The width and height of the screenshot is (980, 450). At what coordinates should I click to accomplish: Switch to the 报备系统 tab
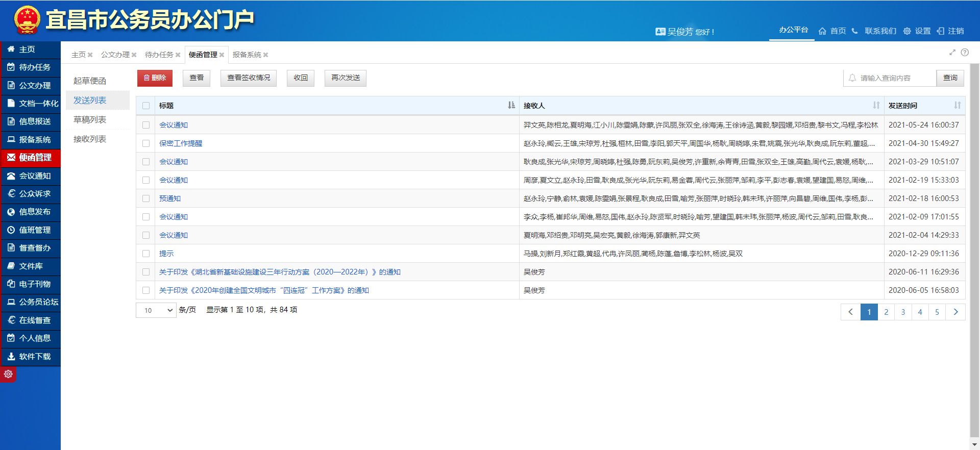[247, 55]
